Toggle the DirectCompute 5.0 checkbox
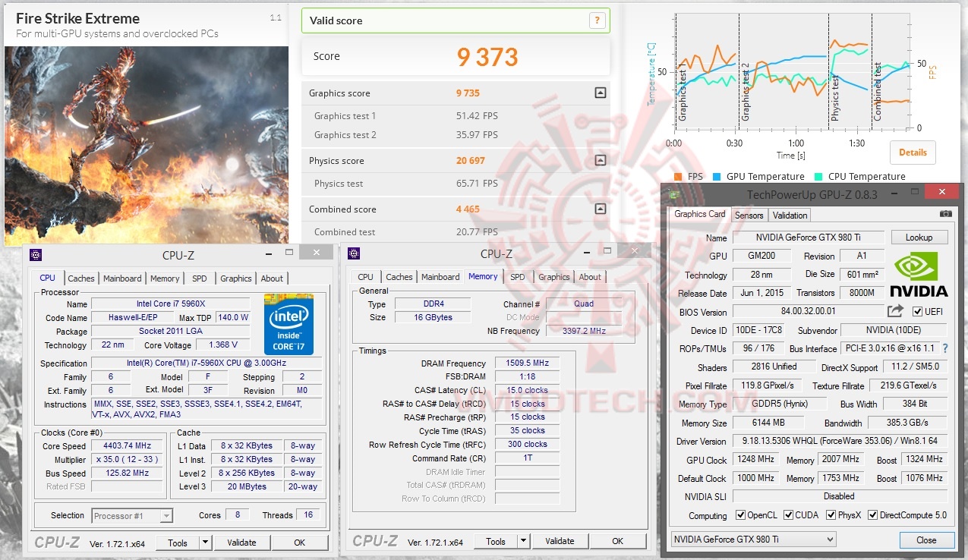 pyautogui.click(x=873, y=515)
